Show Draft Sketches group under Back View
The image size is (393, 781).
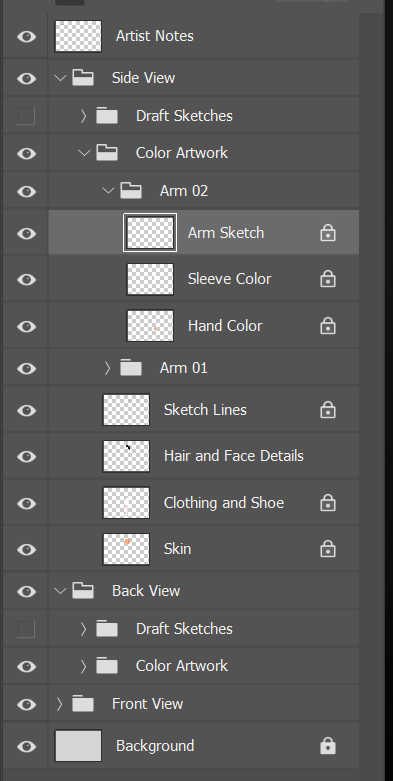(26, 629)
